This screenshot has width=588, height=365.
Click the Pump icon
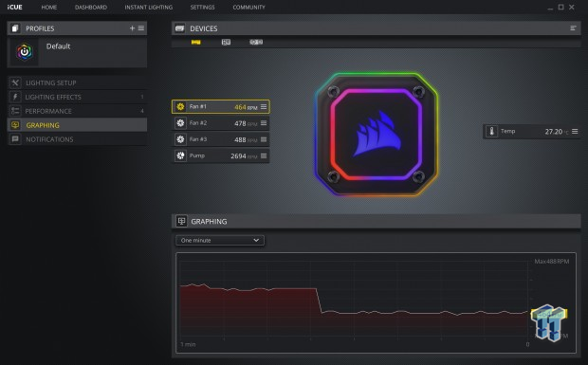pyautogui.click(x=180, y=155)
